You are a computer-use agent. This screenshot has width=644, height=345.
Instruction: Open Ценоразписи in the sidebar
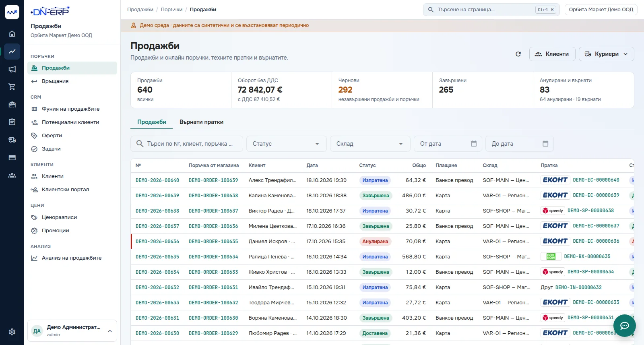point(72,217)
